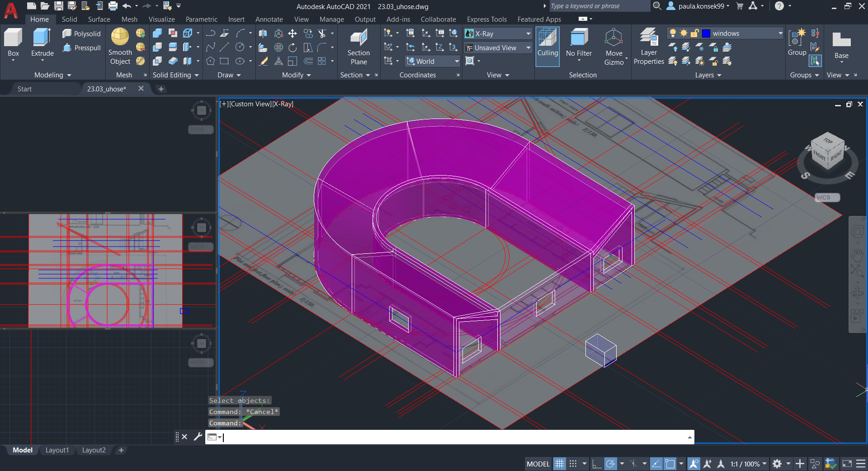Toggle annotation visibility icon
Screen dimensions: 868x471
[x=694, y=464]
